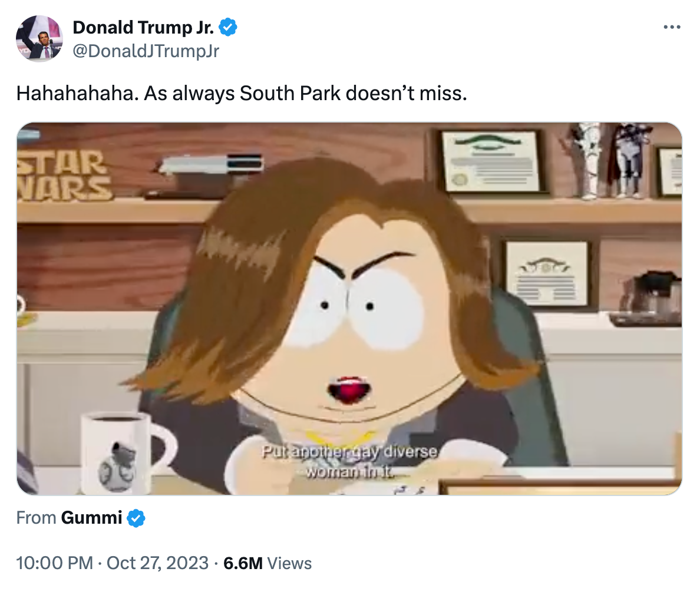Click the @DonaldJTrumpJr handle
This screenshot has width=700, height=595.
146,51
